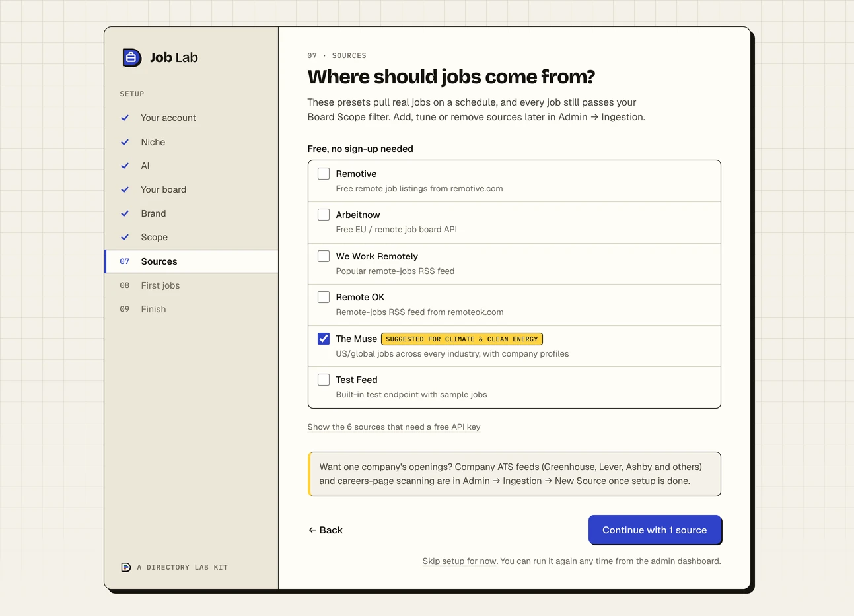The height and width of the screenshot is (616, 854).
Task: Click the company ATS feeds info note
Action: [x=514, y=474]
